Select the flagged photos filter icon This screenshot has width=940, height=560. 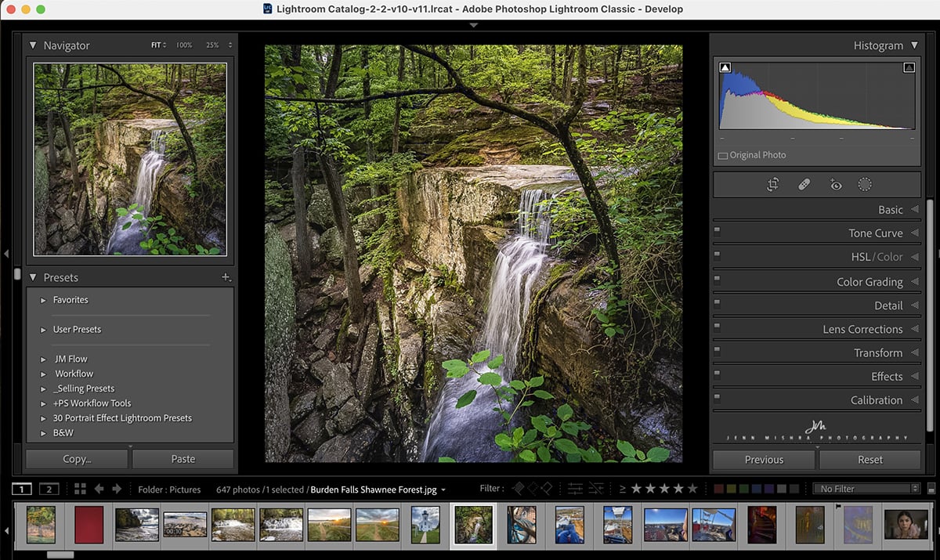(519, 488)
